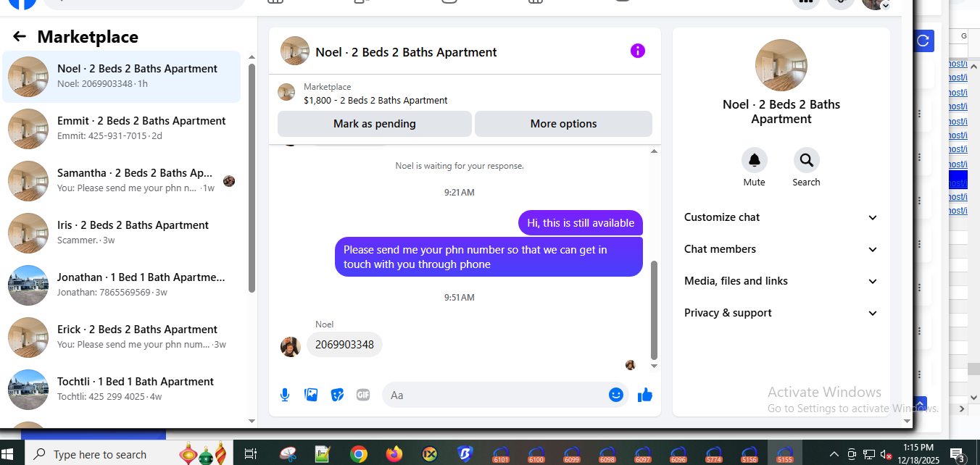Expand Privacy & support section
Screen dimensions: 980x465
click(x=781, y=313)
